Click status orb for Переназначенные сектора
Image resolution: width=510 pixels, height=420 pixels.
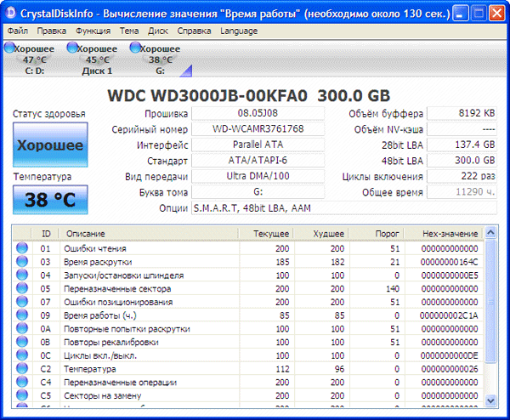(22, 288)
